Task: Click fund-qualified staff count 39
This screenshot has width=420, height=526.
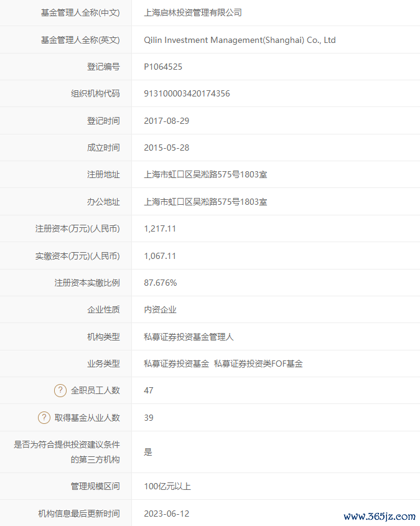Action: click(149, 418)
